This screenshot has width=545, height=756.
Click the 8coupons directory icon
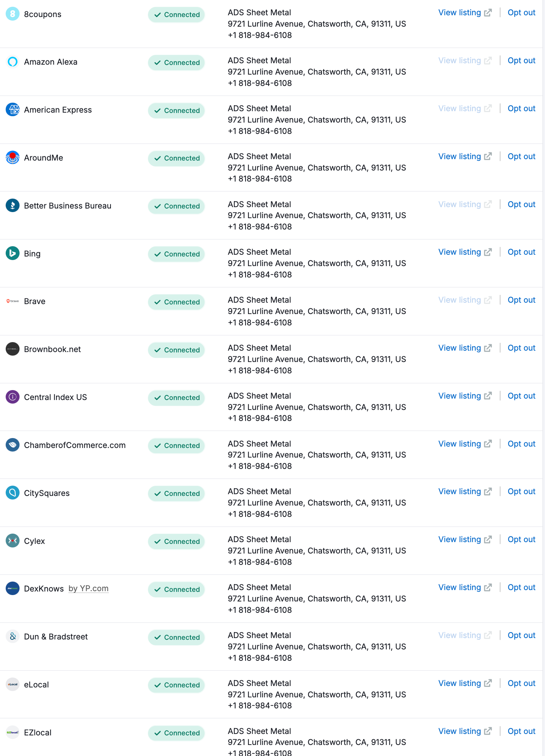pos(12,14)
